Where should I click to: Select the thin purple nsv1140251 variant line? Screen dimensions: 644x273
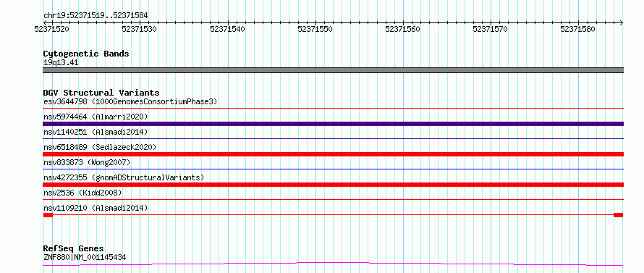[334, 139]
